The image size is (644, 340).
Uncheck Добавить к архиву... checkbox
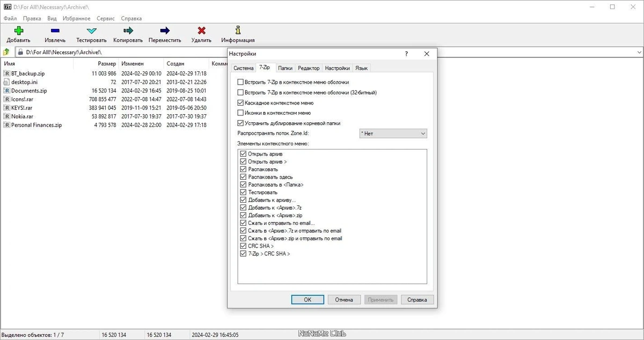[x=243, y=200]
